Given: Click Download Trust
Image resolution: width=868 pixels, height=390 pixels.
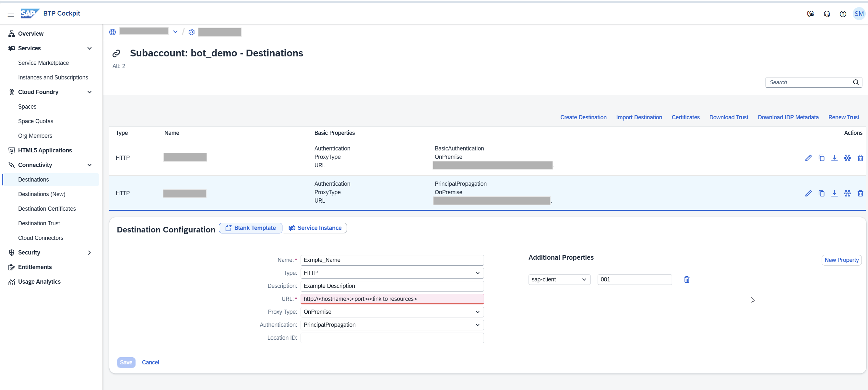Looking at the screenshot, I should [729, 117].
